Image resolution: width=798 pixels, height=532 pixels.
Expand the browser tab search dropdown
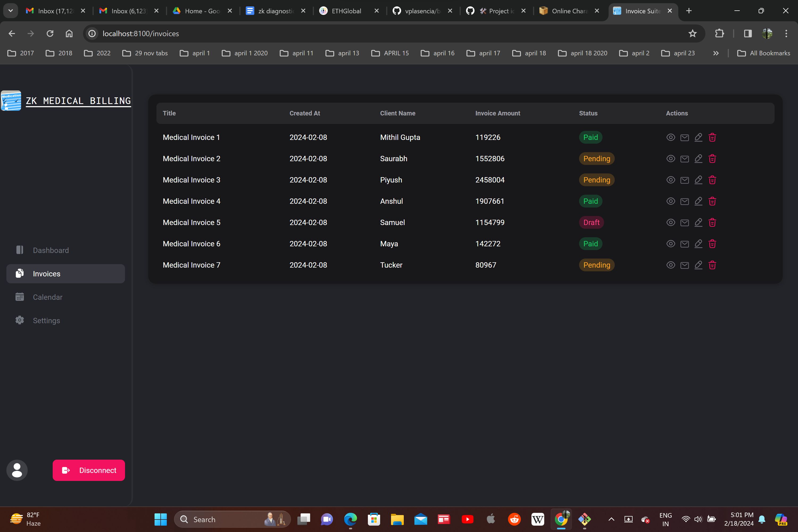pyautogui.click(x=11, y=11)
